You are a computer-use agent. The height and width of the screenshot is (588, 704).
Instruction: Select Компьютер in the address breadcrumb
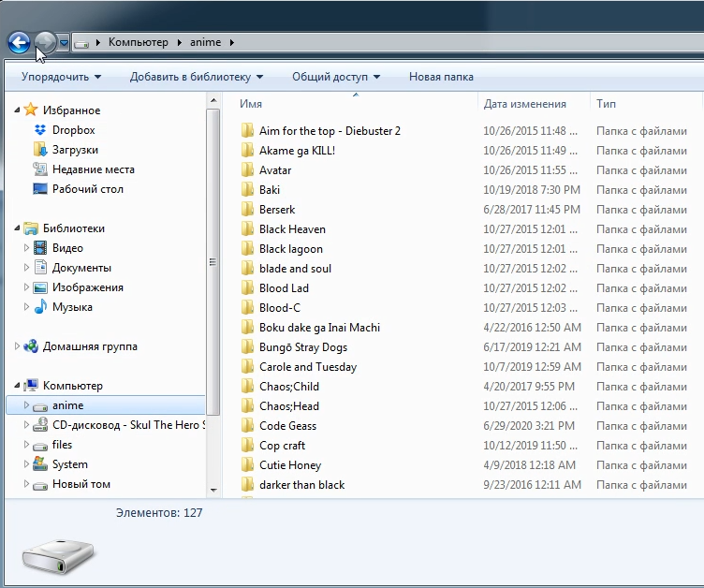click(139, 42)
